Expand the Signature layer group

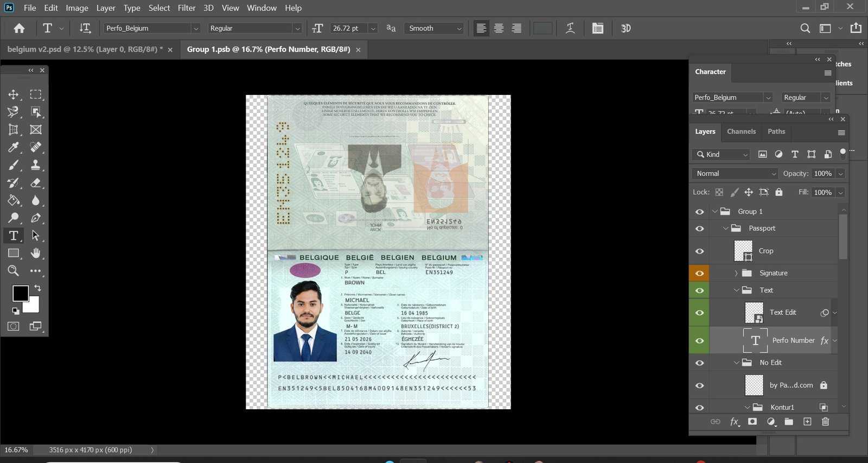tap(736, 273)
